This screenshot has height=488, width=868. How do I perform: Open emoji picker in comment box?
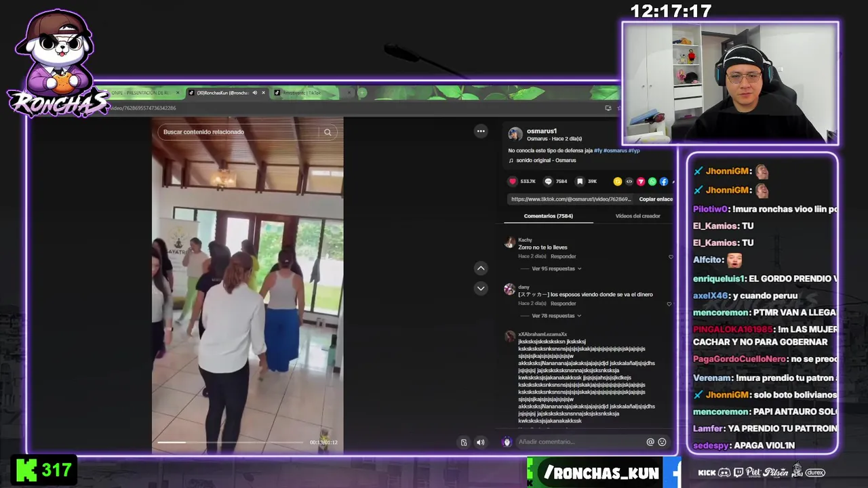(662, 442)
